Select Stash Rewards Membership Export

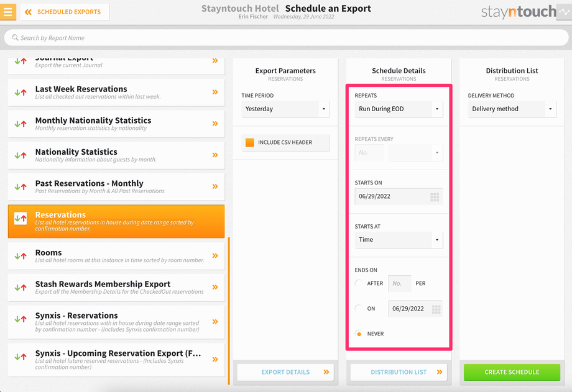pyautogui.click(x=116, y=288)
